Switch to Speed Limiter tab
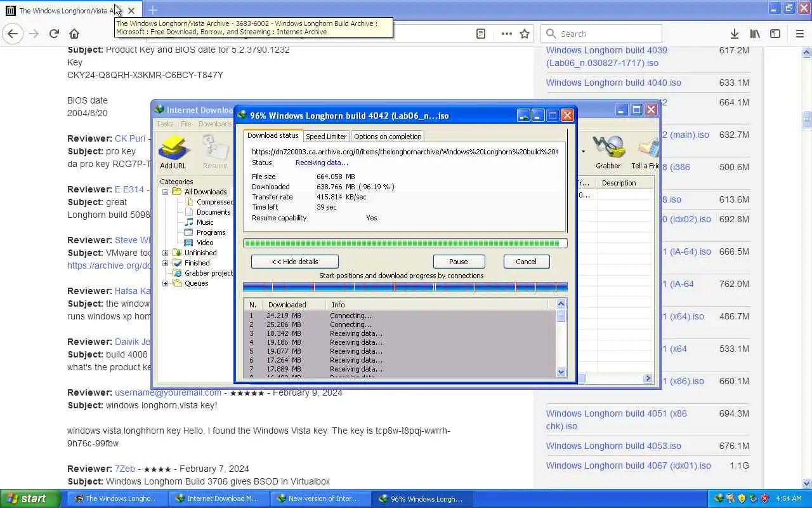Image resolution: width=812 pixels, height=508 pixels. (326, 137)
